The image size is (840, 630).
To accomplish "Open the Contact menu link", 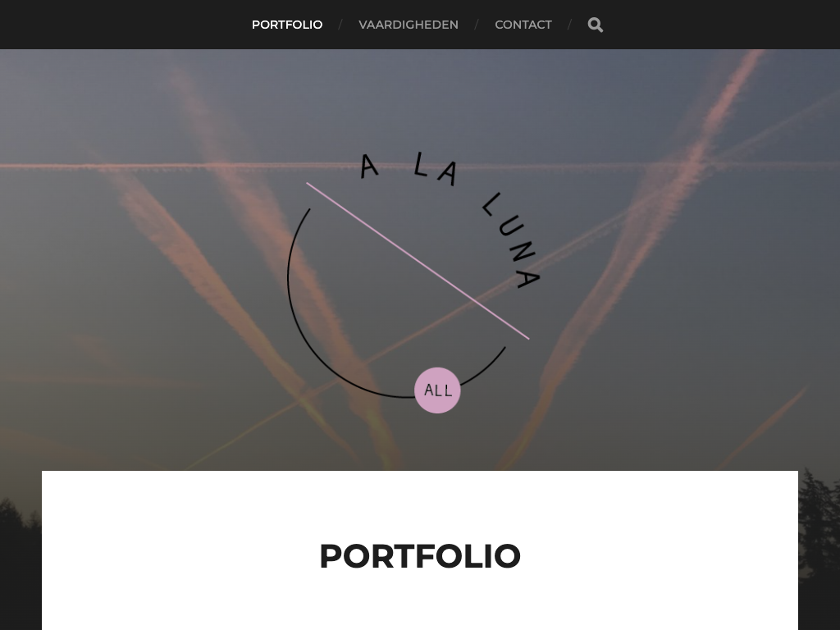I will [523, 25].
